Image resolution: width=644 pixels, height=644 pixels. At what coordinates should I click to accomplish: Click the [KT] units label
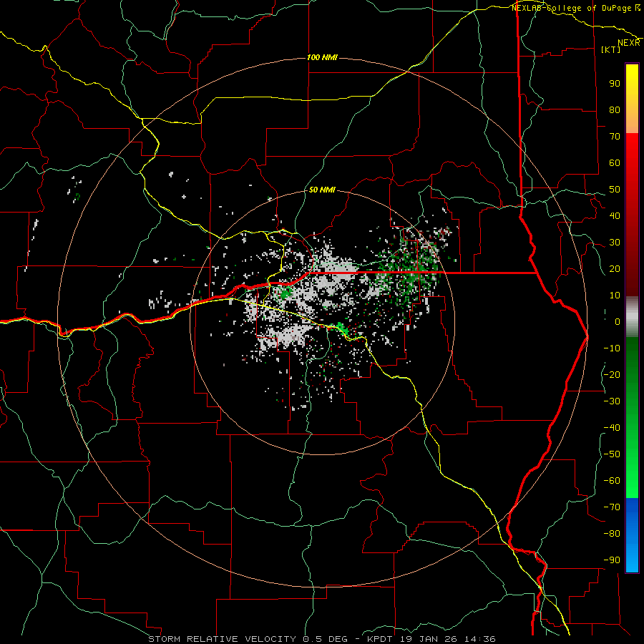[611, 49]
